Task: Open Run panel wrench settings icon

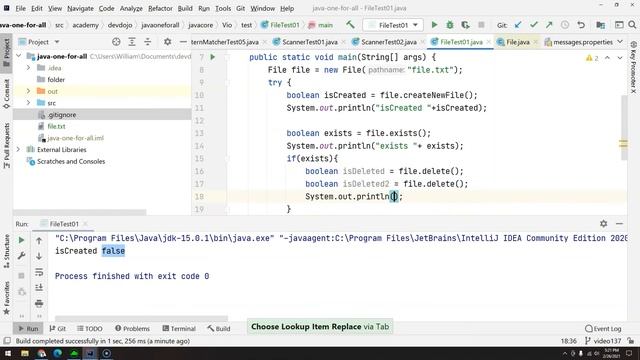Action: [21, 256]
